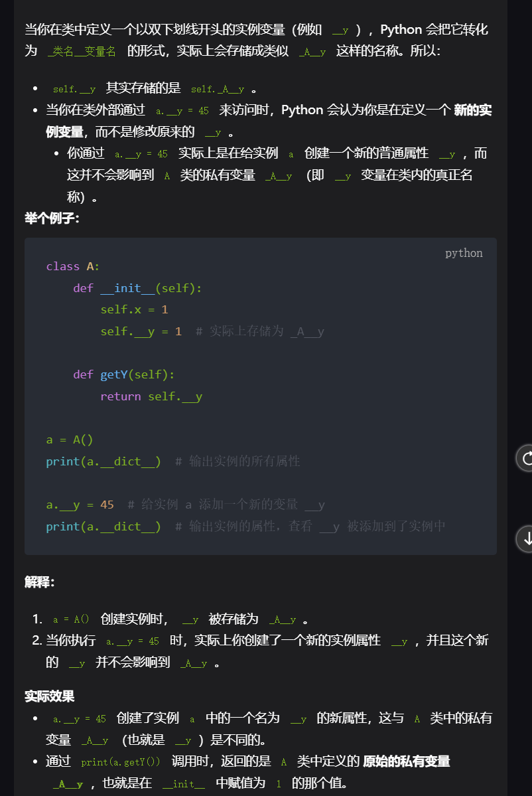
Task: Click the inline code "_类名__变量名"
Action: pyautogui.click(x=82, y=51)
